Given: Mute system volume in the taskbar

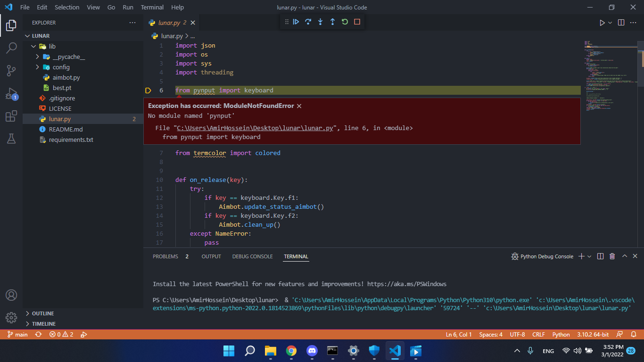Looking at the screenshot, I should pos(576,351).
